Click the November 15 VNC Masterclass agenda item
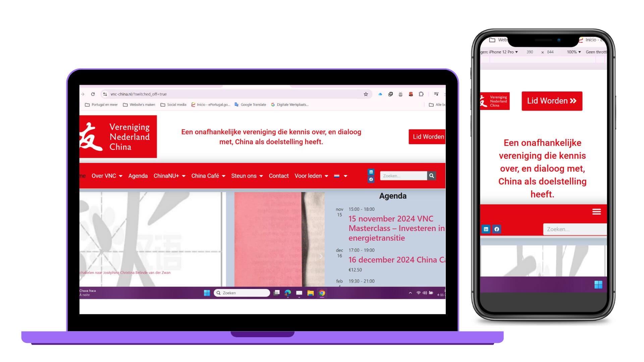Image resolution: width=644 pixels, height=362 pixels. [x=396, y=228]
